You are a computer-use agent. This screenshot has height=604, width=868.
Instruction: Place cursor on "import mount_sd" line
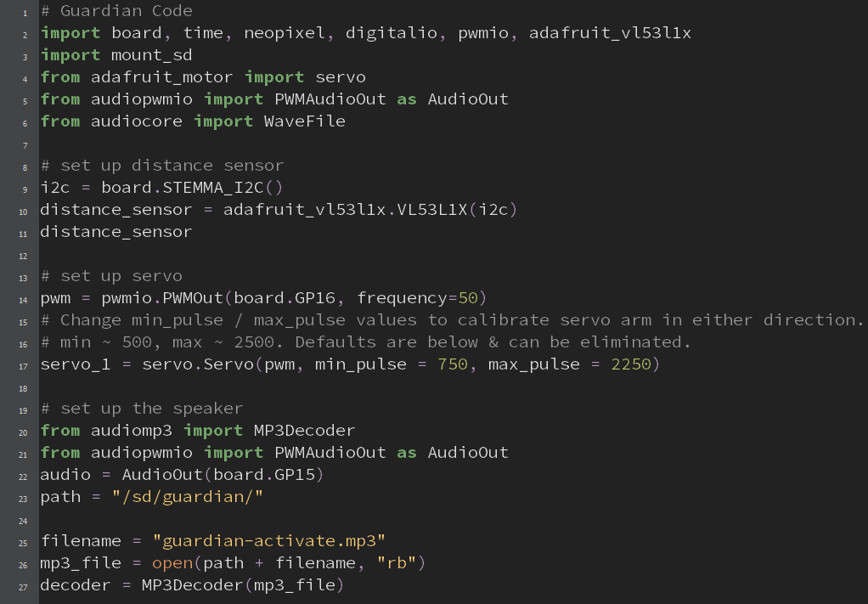click(116, 55)
